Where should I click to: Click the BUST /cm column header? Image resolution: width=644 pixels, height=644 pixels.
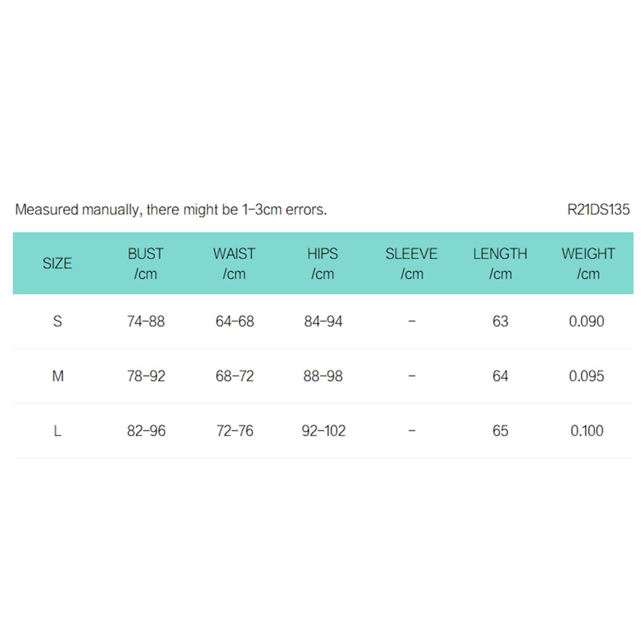click(x=146, y=264)
